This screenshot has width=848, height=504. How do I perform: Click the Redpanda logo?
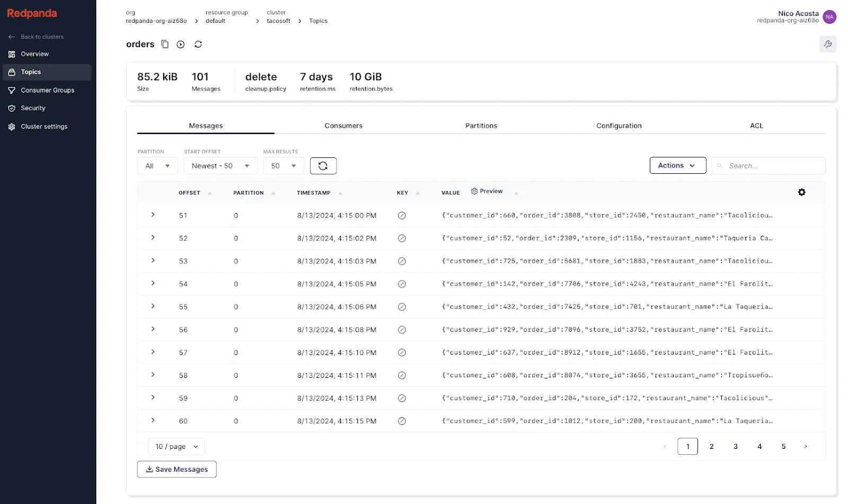point(32,13)
